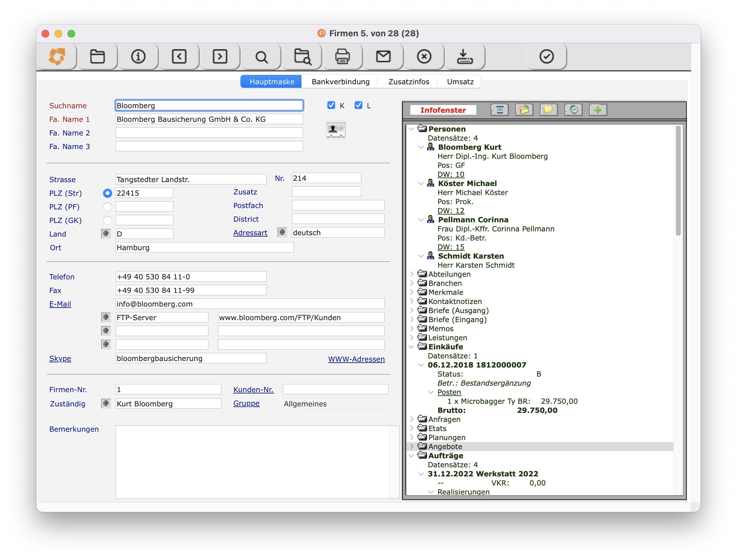The height and width of the screenshot is (560, 737).
Task: Click the Kunden-Nr. link label
Action: tap(253, 389)
